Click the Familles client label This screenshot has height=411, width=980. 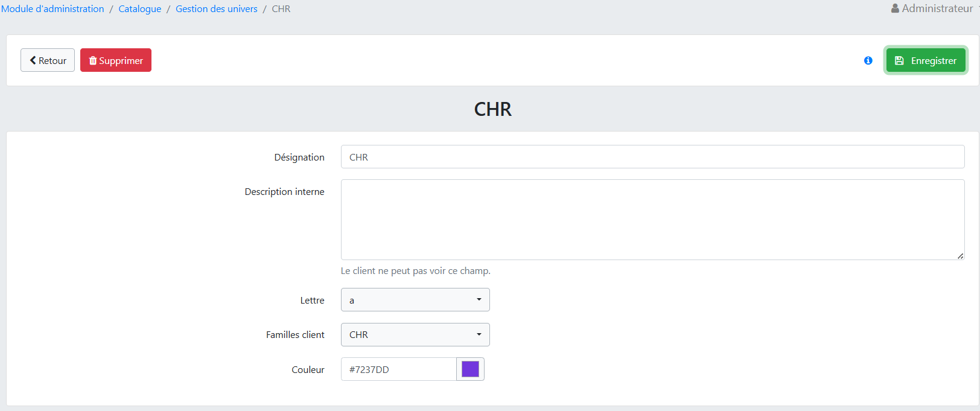pos(295,335)
